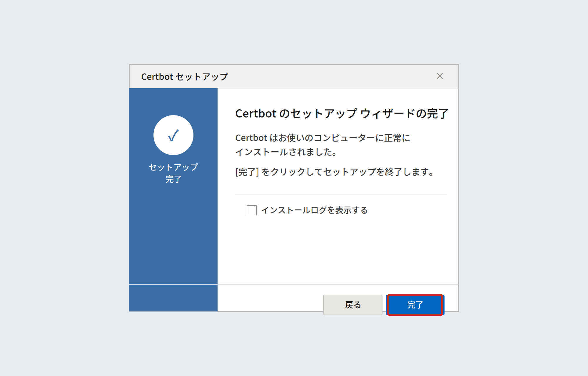
Task: Click the インストールログを表示する label text
Action: click(315, 210)
